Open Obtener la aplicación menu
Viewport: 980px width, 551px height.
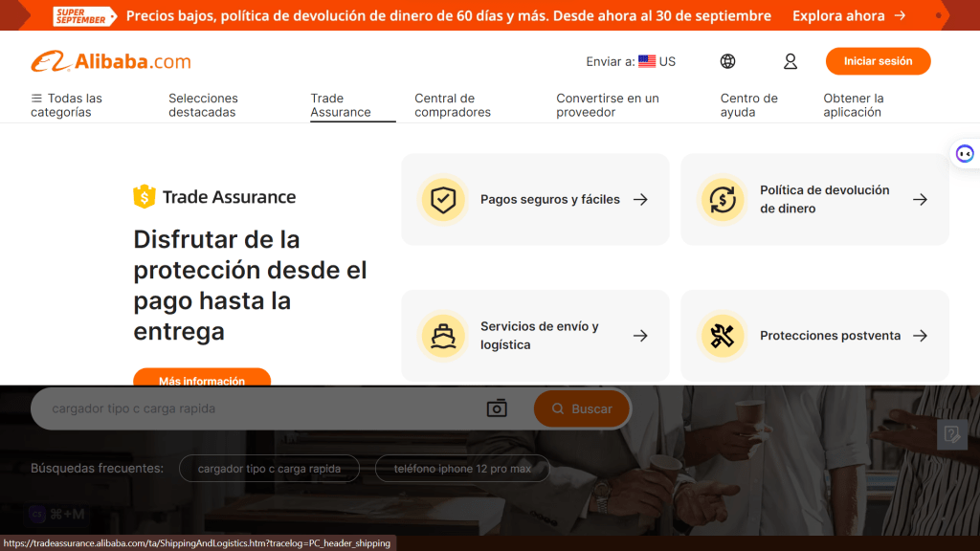pyautogui.click(x=853, y=105)
